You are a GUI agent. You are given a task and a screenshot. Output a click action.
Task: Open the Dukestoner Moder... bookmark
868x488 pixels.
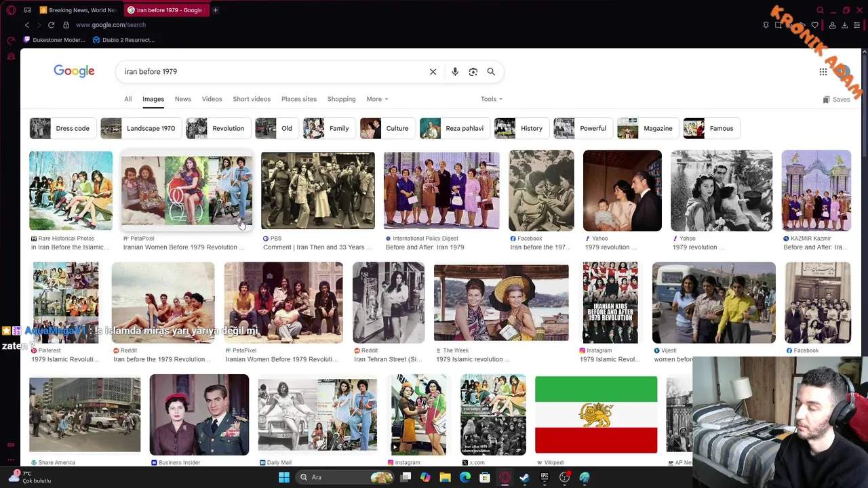click(54, 40)
